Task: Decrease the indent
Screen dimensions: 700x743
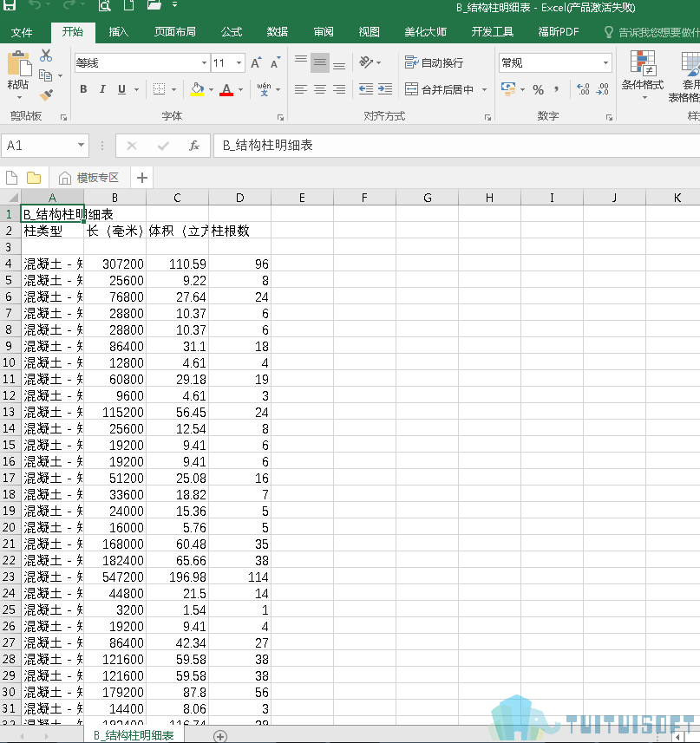Action: (366, 89)
